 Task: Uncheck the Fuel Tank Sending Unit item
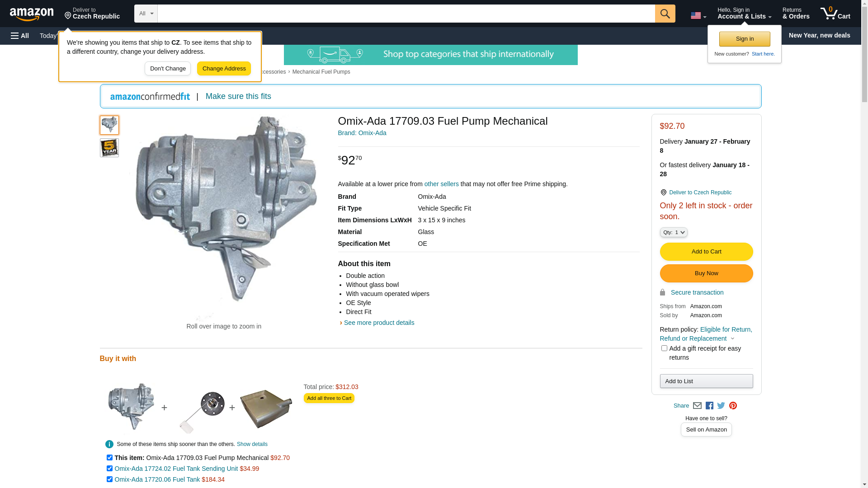(109, 469)
